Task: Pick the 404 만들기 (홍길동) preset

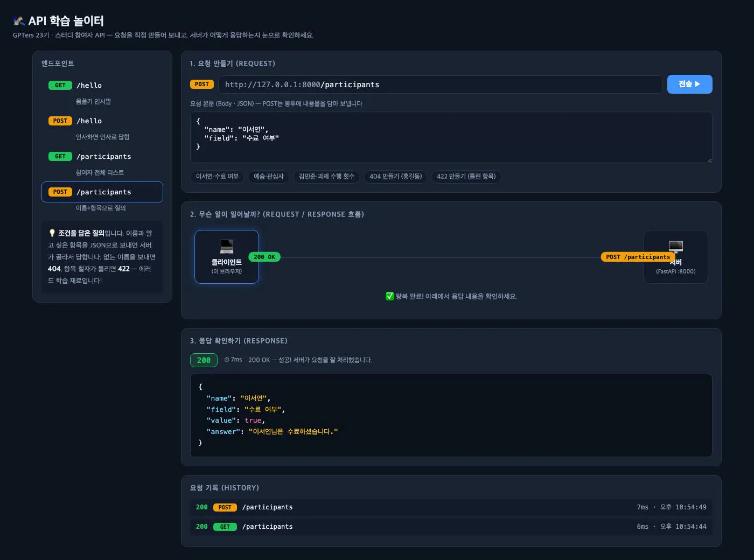Action: 396,177
